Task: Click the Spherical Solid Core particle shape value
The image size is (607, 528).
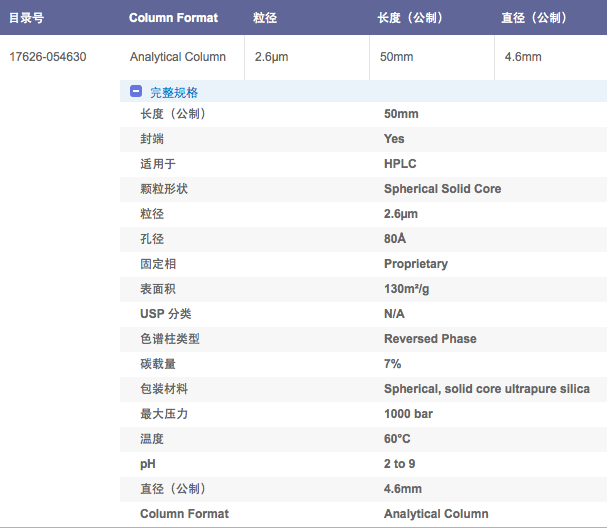Action: tap(442, 189)
